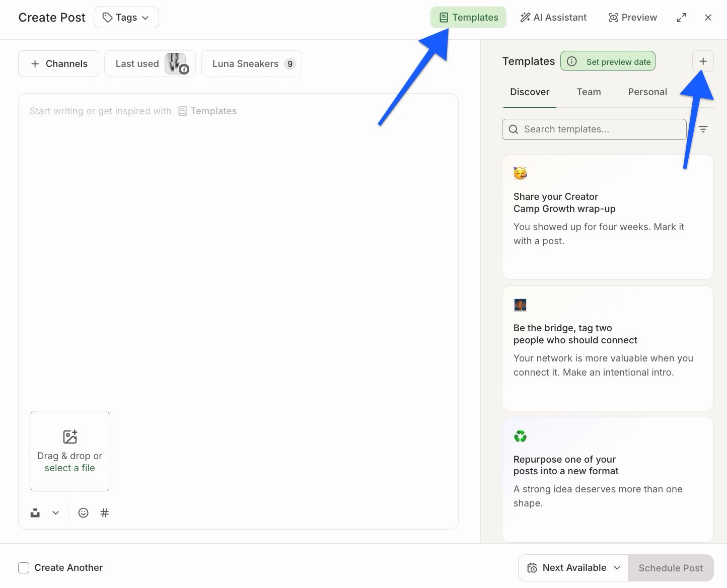Expand the composer to full screen
The image size is (727, 588).
tap(681, 18)
